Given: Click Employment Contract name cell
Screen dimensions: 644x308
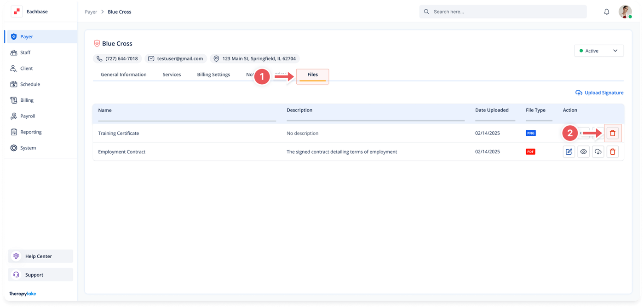Looking at the screenshot, I should point(121,151).
